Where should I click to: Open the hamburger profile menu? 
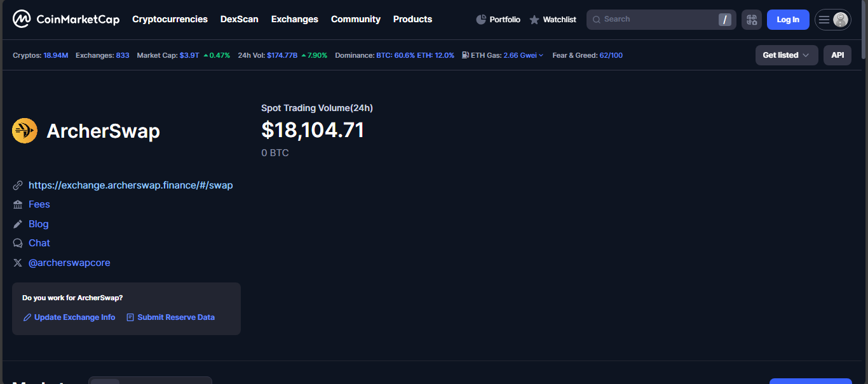(832, 20)
